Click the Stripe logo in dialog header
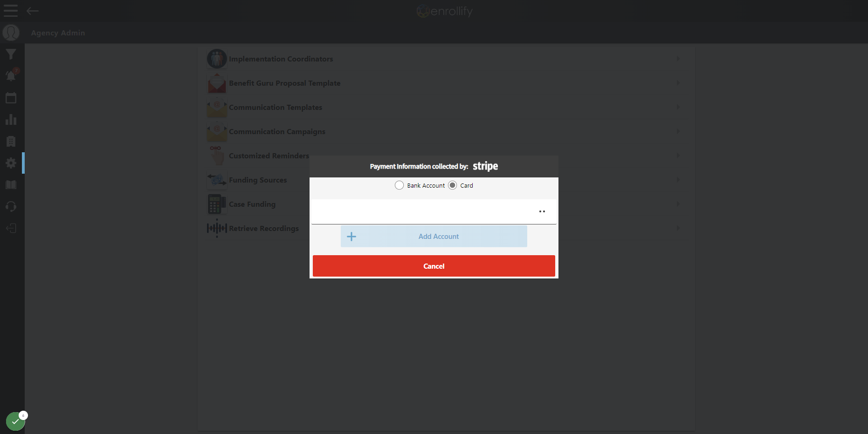The height and width of the screenshot is (434, 868). click(485, 166)
